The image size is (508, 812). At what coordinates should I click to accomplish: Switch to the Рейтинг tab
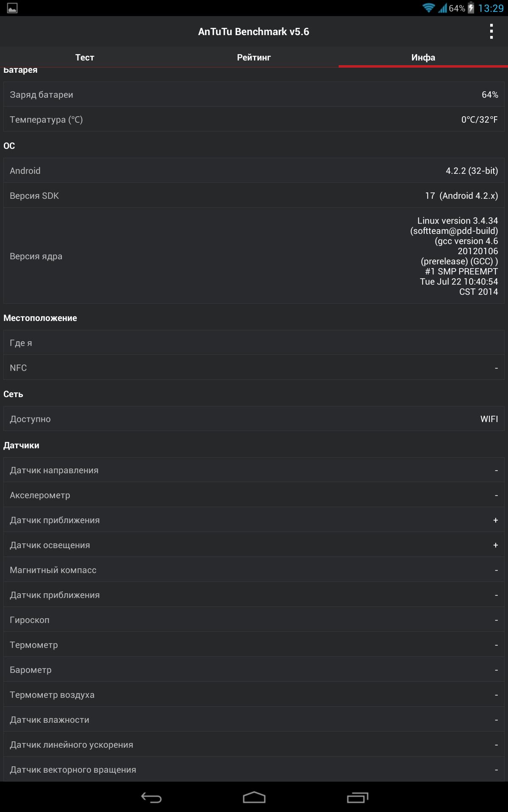coord(254,58)
